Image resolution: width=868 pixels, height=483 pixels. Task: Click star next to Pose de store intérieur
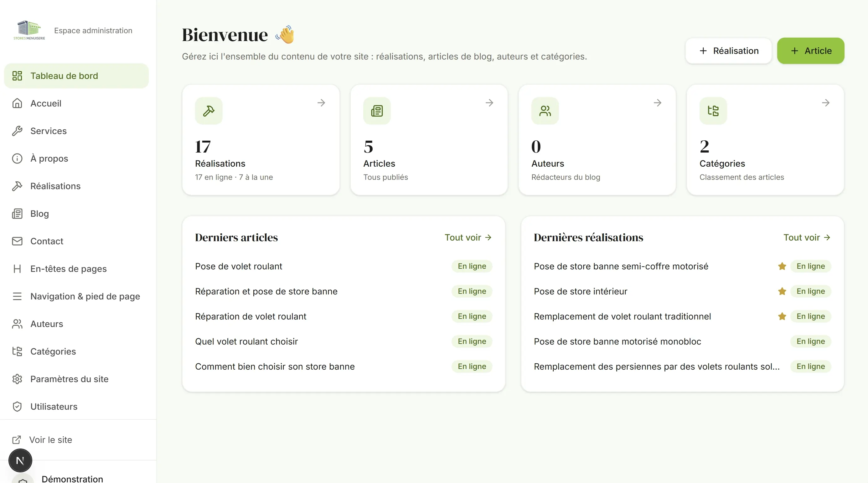pos(782,291)
